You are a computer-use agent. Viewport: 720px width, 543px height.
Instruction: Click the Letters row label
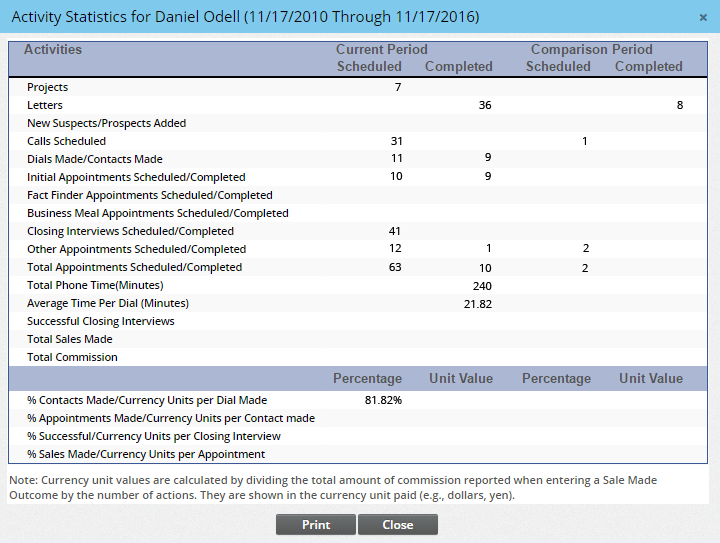[x=45, y=106]
